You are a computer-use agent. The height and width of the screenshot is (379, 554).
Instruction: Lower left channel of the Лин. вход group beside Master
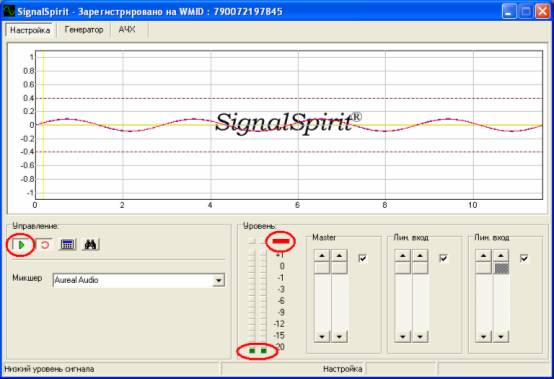402,337
